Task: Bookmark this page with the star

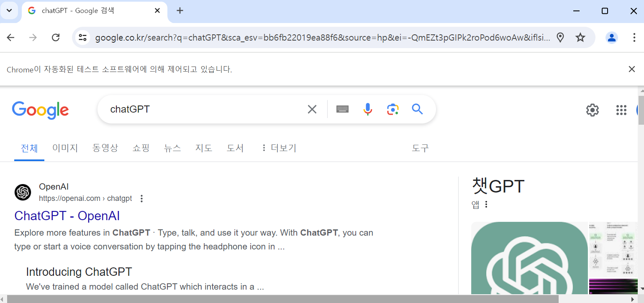Action: coord(580,38)
